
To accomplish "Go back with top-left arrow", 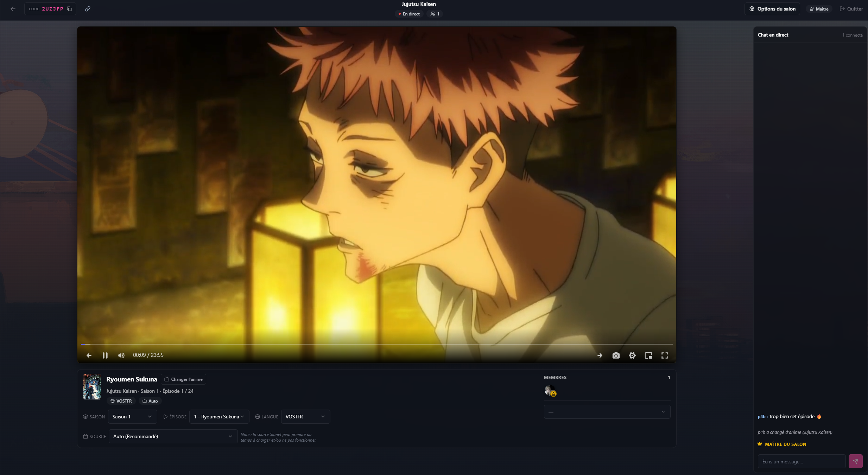I will tap(13, 9).
